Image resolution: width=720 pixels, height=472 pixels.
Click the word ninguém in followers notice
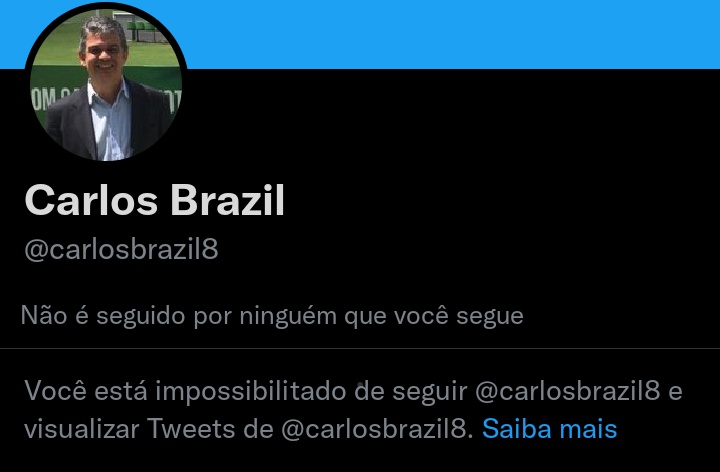click(x=288, y=315)
